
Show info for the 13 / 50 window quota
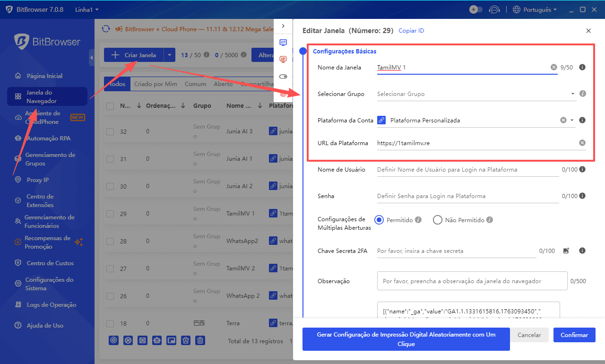point(206,55)
